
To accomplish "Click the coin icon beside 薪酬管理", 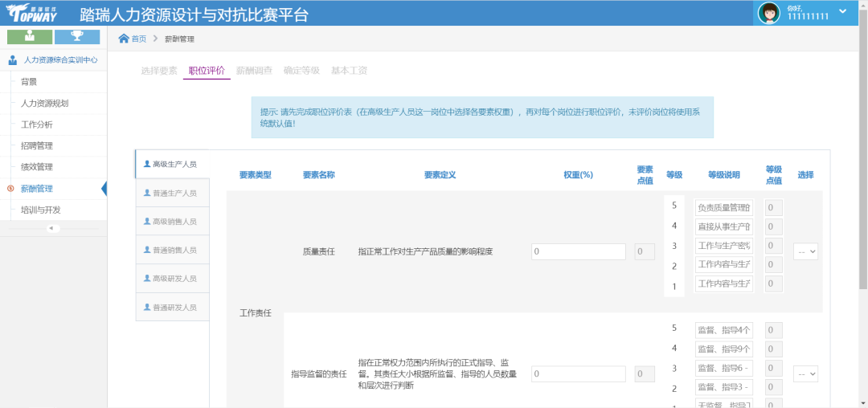I will pos(10,189).
